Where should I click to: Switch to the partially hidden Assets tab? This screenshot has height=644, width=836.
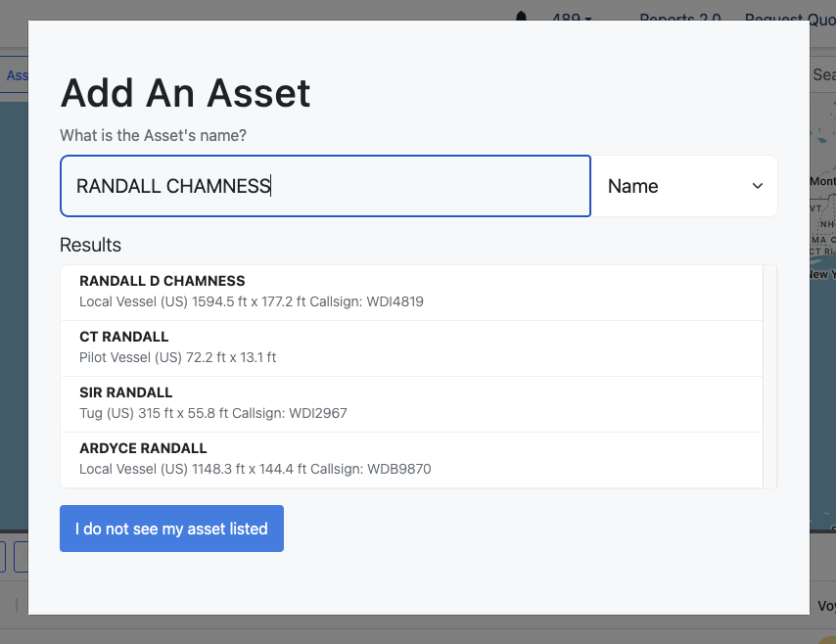(15, 75)
